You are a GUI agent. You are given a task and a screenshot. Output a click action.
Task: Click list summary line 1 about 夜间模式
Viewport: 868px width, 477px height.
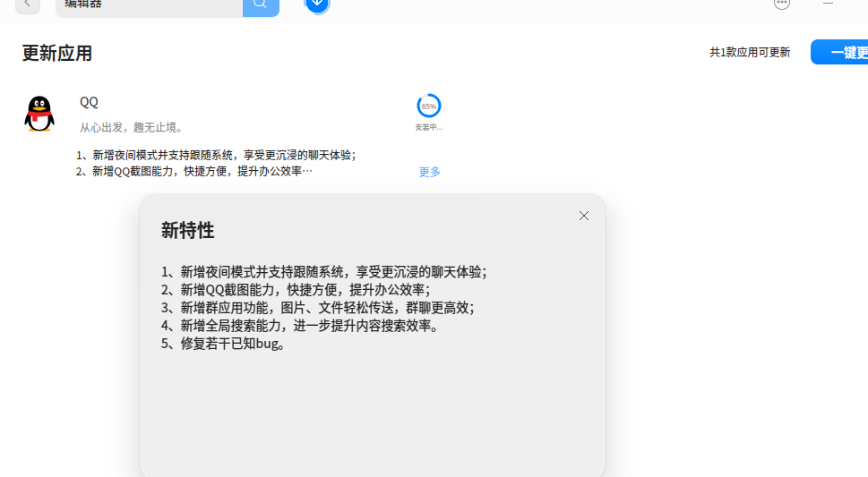click(x=216, y=155)
